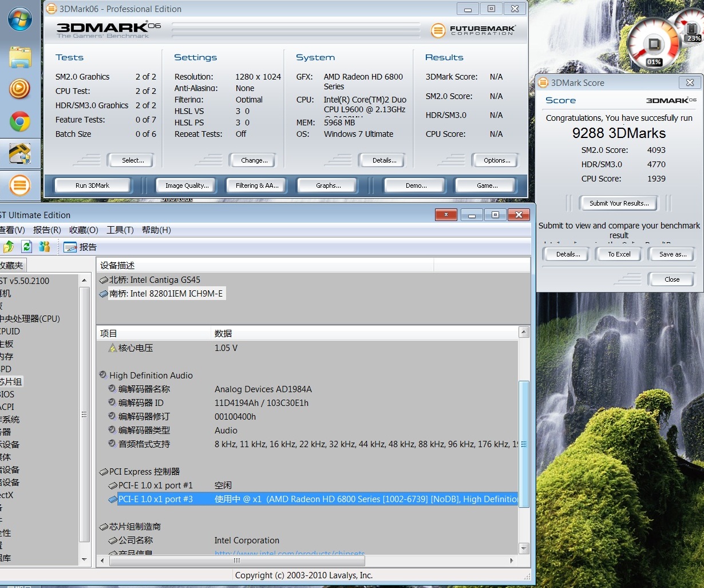The width and height of the screenshot is (704, 588).
Task: Click the Futuremark Corporation logo
Action: 473,30
